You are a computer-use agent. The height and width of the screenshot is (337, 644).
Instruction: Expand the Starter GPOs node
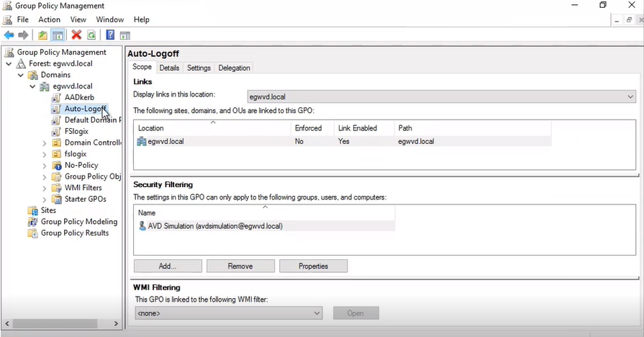point(45,199)
